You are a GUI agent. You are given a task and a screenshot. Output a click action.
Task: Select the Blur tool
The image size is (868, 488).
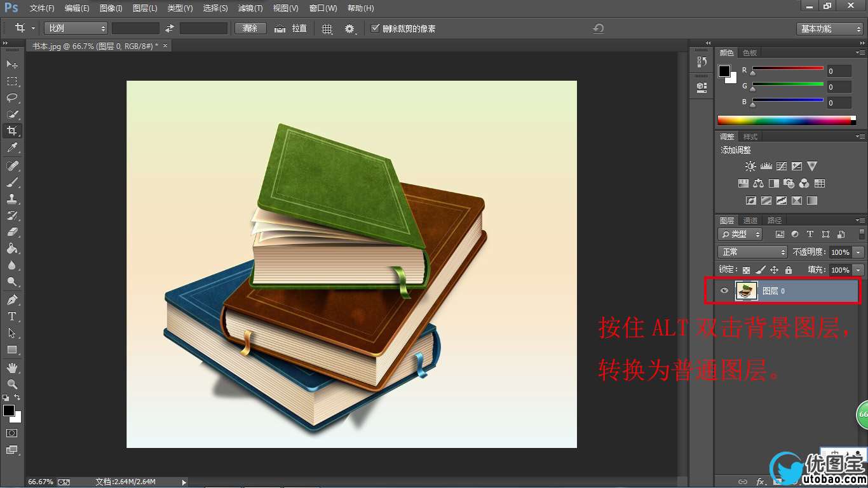point(12,265)
